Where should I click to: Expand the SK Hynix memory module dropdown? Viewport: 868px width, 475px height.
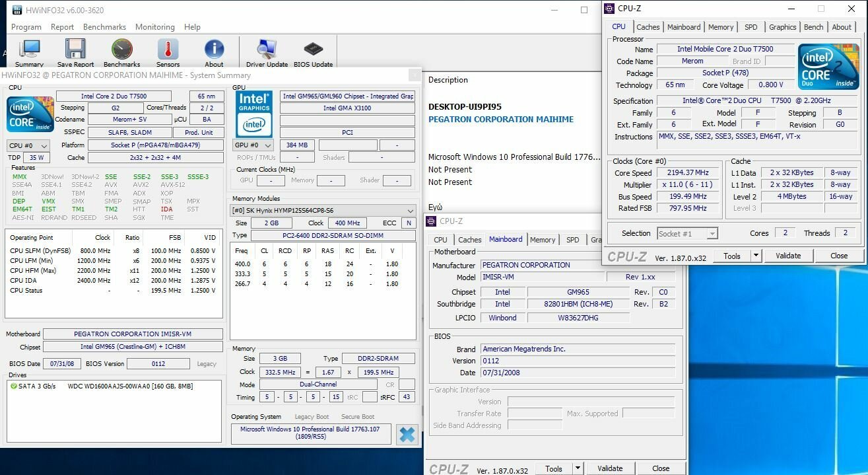[323, 211]
